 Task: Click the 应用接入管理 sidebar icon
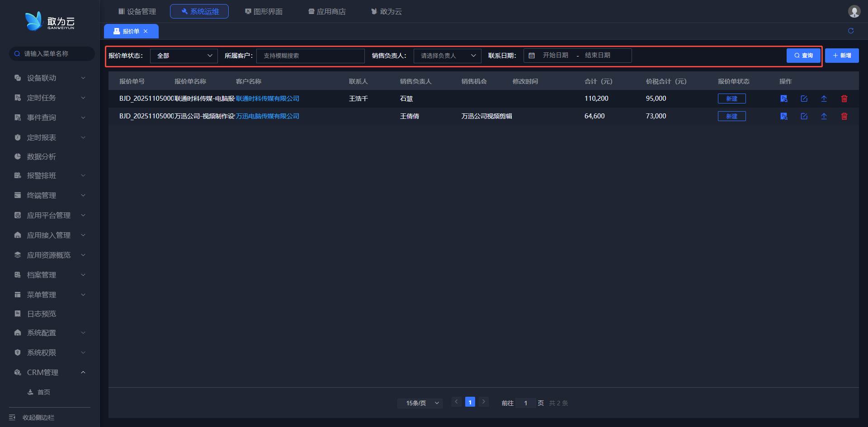pyautogui.click(x=18, y=235)
